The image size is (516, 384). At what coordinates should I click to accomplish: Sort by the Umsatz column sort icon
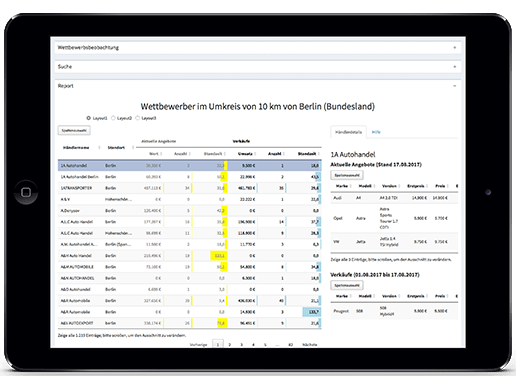[x=255, y=154]
